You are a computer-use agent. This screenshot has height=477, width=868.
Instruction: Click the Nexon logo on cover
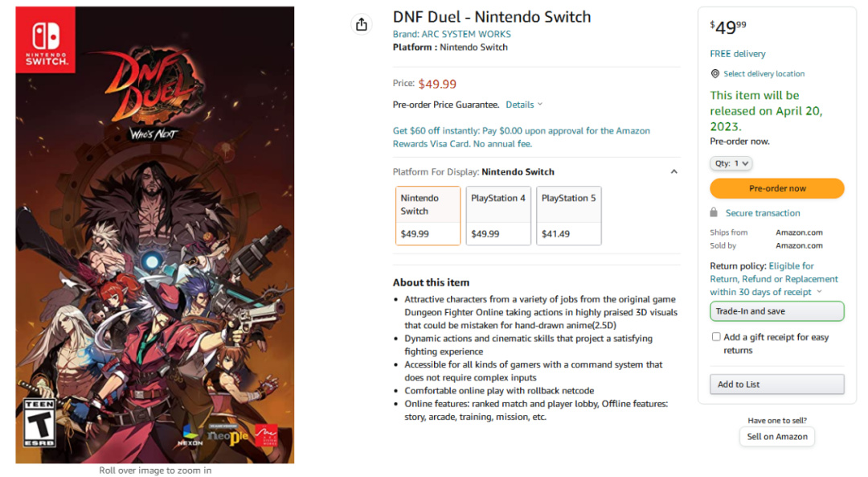[x=190, y=435]
